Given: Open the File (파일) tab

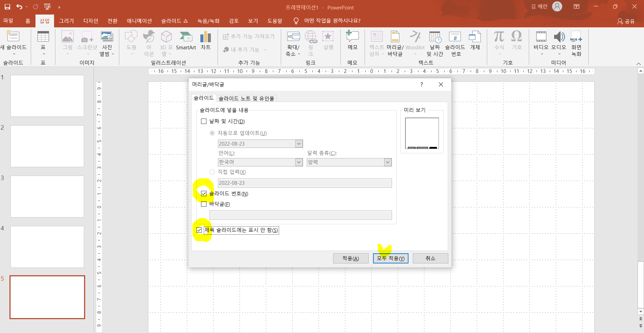Looking at the screenshot, I should pos(8,21).
